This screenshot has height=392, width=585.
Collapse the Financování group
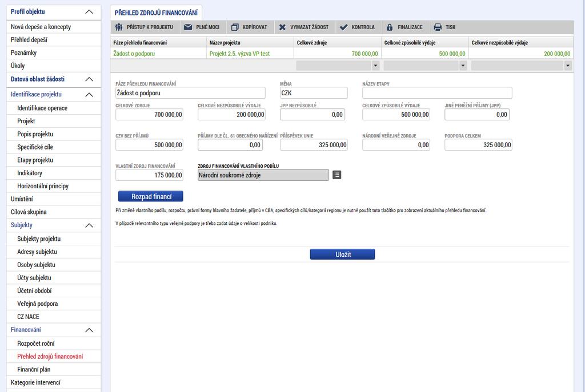click(x=89, y=330)
